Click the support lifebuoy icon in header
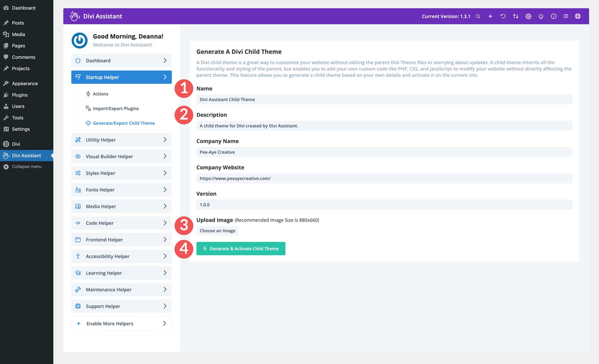The height and width of the screenshot is (364, 599). point(578,16)
